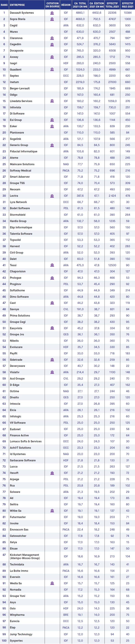Click the stock exchange icon for Tessi
The height and width of the screenshot is (644, 135).
[52, 265]
